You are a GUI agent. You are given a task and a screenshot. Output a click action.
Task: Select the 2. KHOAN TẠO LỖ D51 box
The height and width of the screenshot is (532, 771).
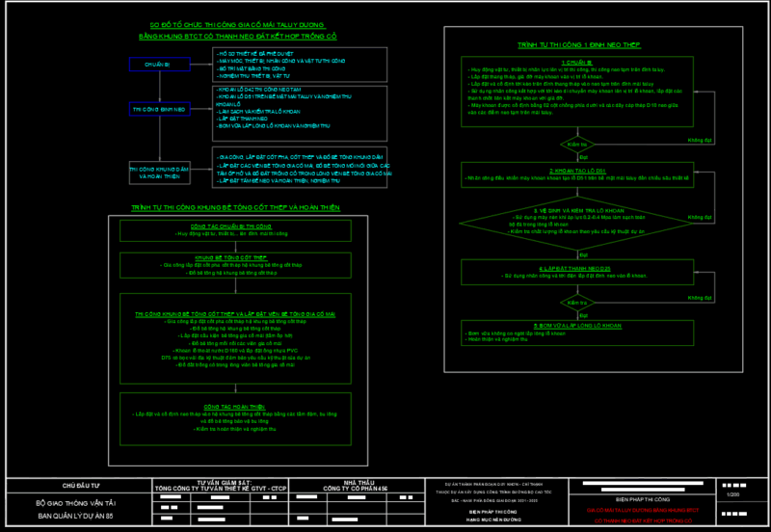click(578, 174)
